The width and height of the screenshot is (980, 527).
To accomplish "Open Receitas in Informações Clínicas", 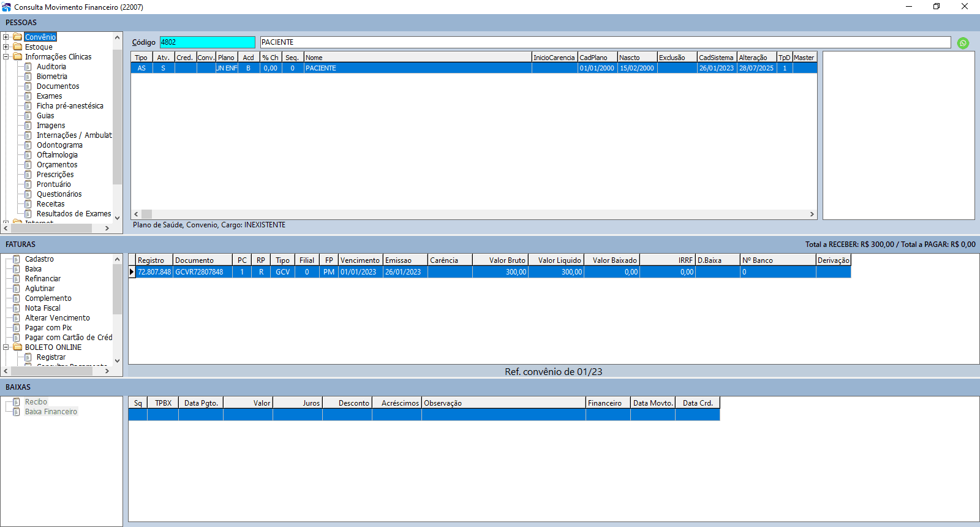I will coord(50,204).
